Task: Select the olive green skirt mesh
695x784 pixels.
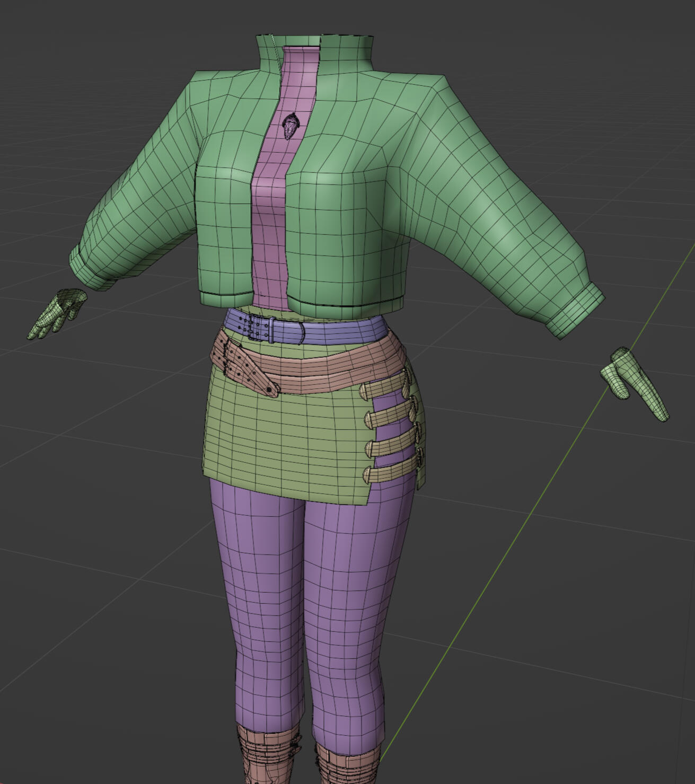Action: coord(286,440)
